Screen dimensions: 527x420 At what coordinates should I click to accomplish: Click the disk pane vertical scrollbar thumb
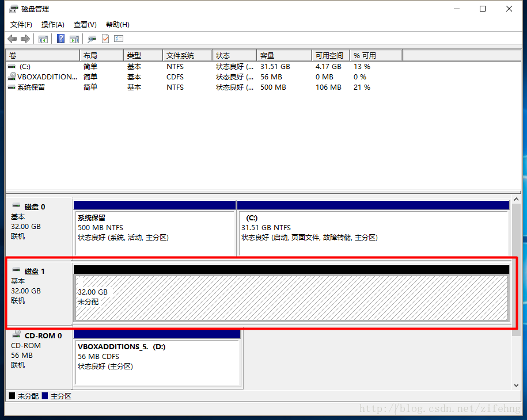[516, 270]
